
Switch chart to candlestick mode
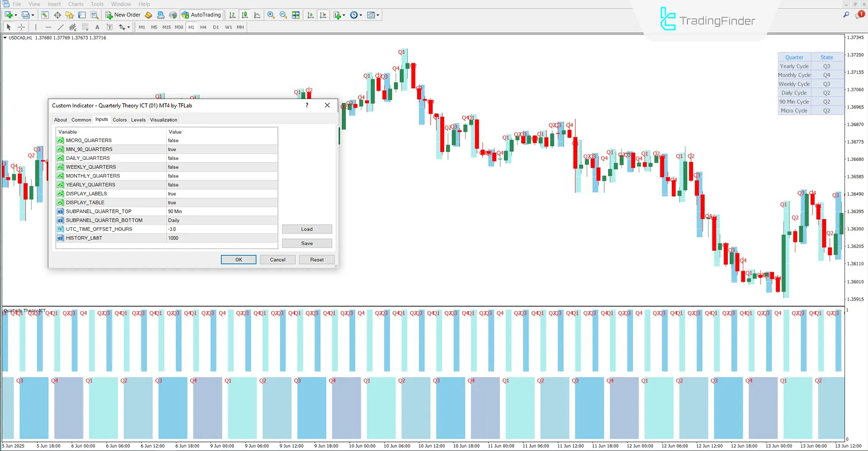[245, 15]
